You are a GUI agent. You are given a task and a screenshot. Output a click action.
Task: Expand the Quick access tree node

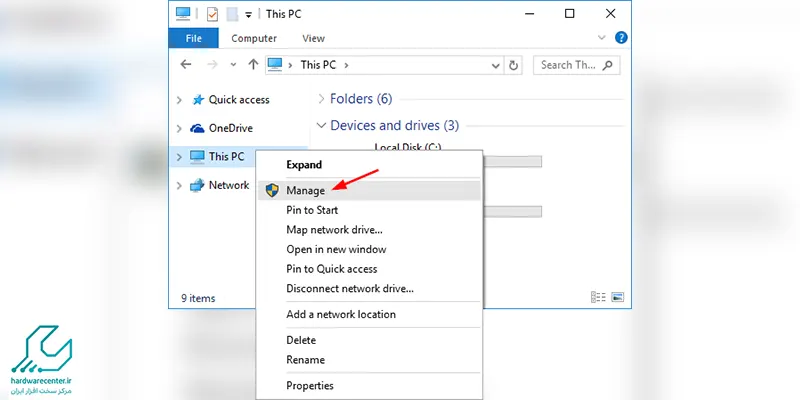click(179, 100)
